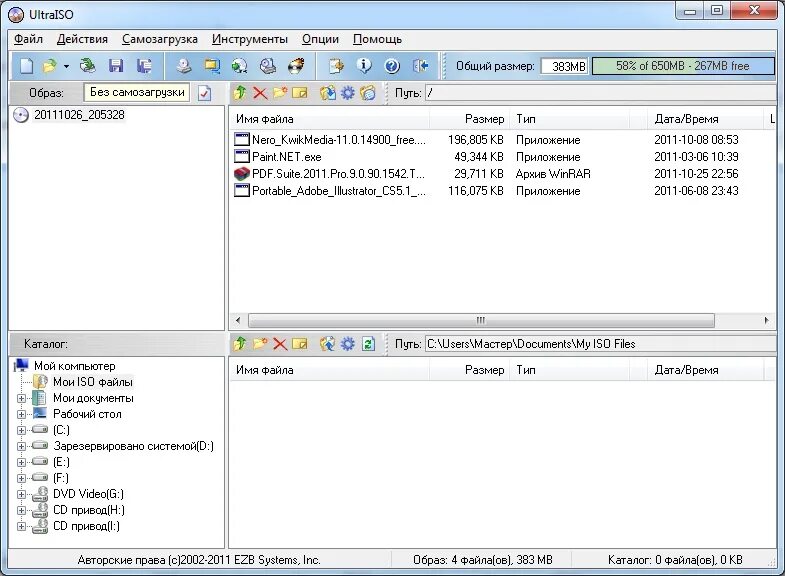Click the Exit door icon in the toolbar
This screenshot has height=576, width=785.
420,66
